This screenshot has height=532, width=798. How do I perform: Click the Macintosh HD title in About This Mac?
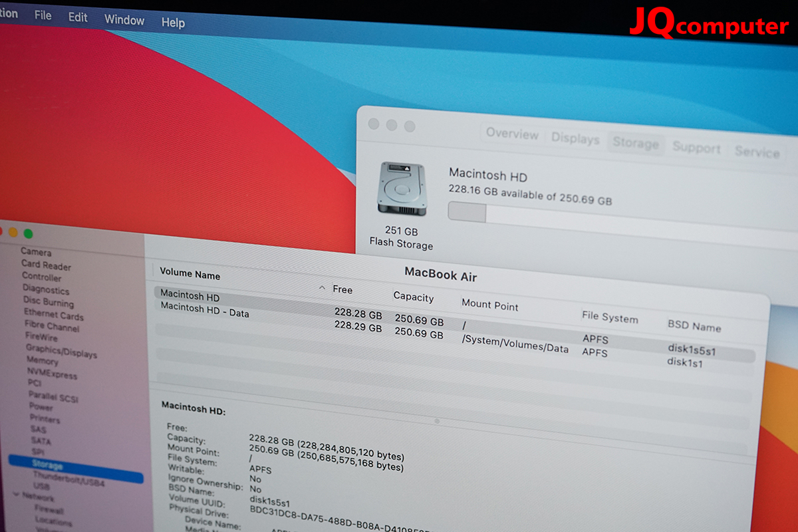[488, 176]
